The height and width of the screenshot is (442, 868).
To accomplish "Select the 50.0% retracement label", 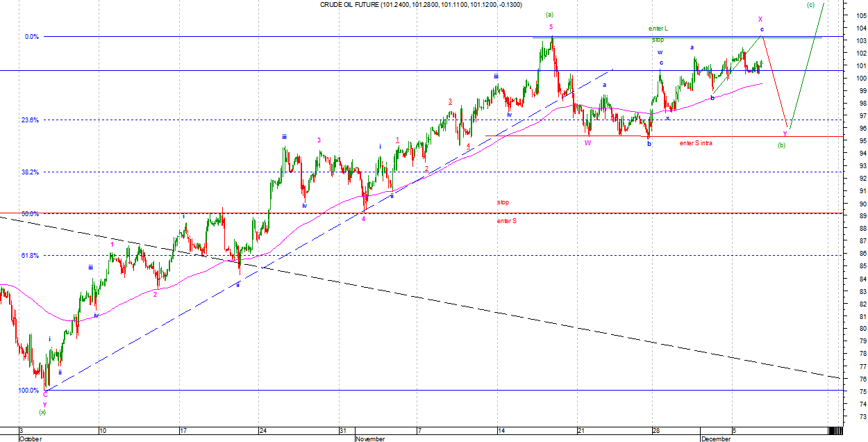I will click(x=29, y=214).
